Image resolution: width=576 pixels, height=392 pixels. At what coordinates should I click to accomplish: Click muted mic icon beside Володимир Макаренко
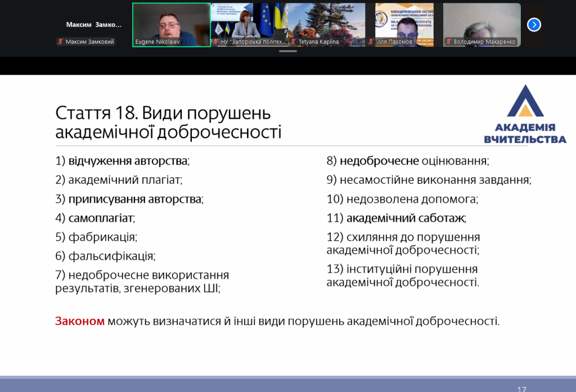tap(448, 42)
